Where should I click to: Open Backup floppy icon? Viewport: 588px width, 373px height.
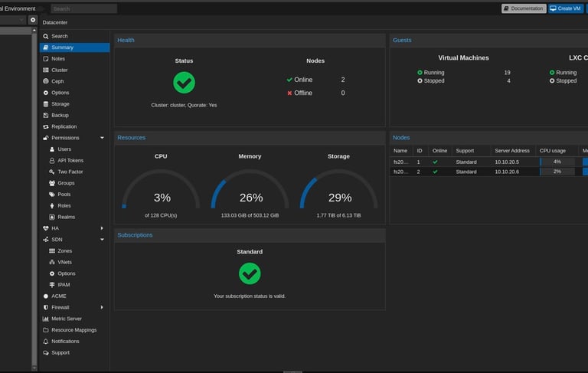pyautogui.click(x=45, y=115)
